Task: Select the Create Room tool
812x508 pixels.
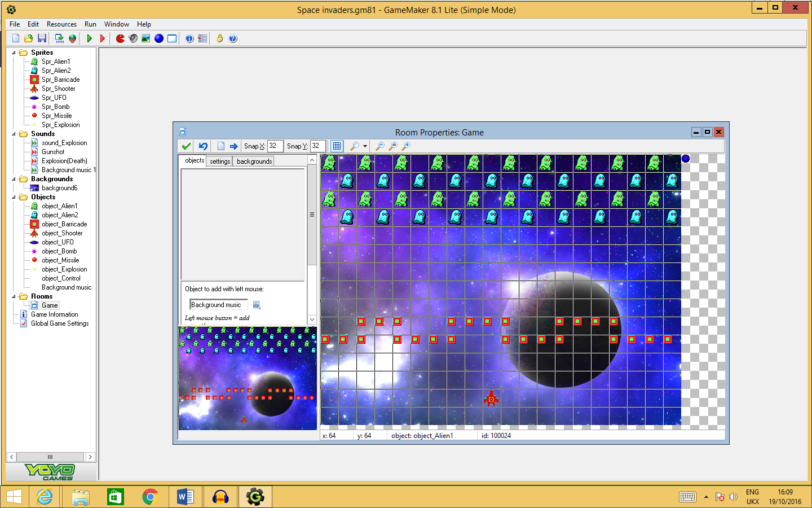Action: [171, 38]
